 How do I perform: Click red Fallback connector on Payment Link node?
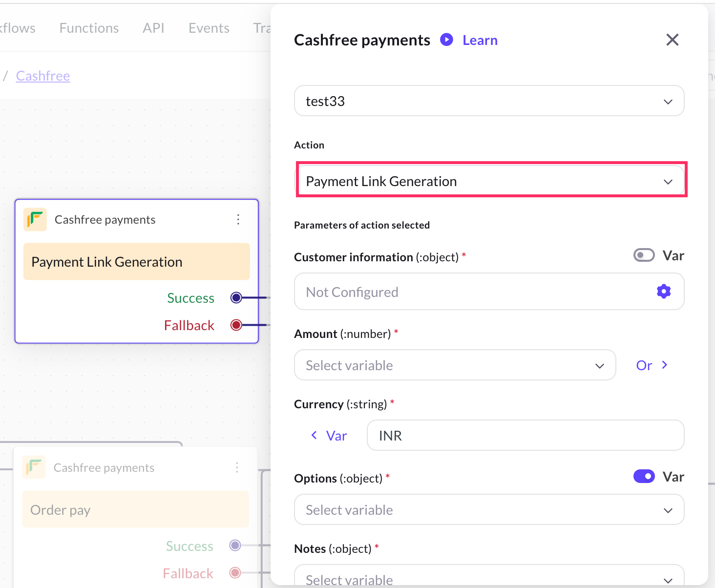236,325
